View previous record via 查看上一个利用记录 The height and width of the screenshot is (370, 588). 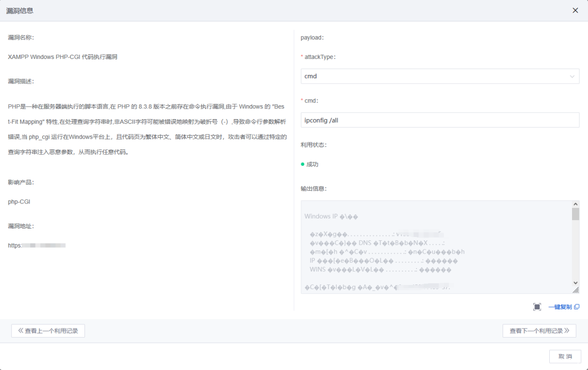[48, 331]
